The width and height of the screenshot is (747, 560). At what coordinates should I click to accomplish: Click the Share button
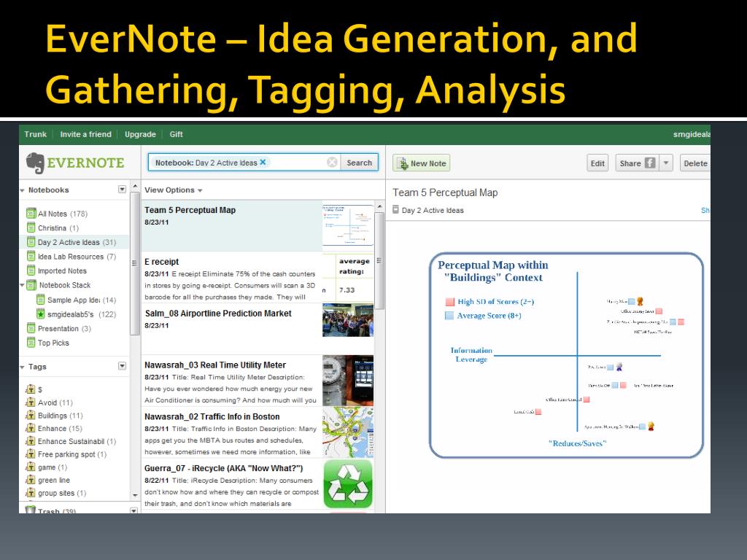point(637,163)
